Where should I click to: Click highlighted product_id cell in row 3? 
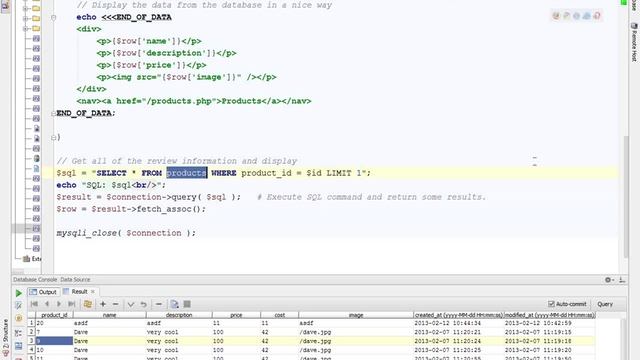pyautogui.click(x=54, y=341)
